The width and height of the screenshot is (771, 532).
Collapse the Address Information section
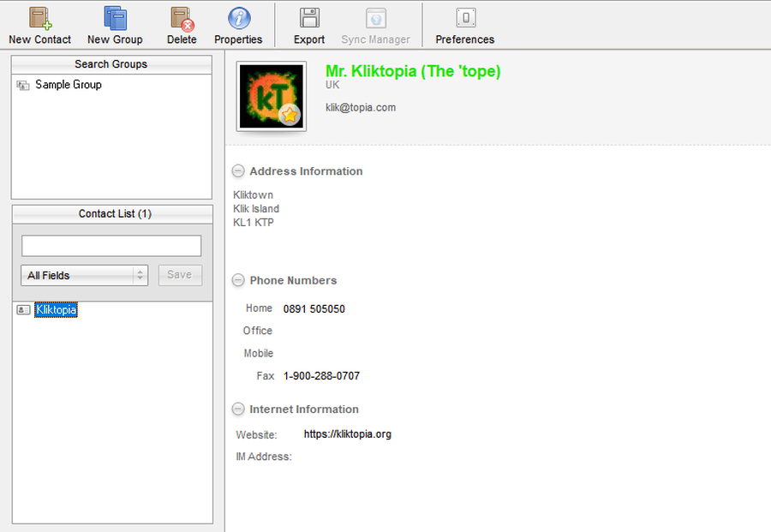(238, 171)
